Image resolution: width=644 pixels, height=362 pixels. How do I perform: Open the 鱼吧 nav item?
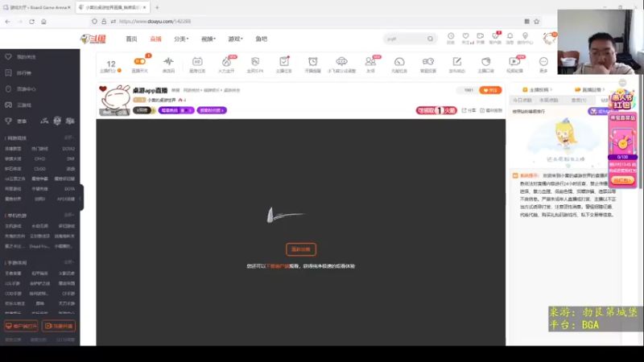[261, 39]
